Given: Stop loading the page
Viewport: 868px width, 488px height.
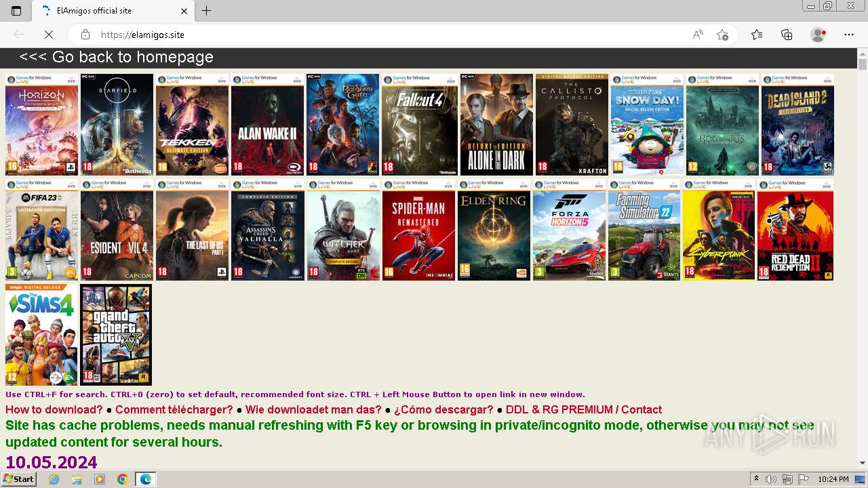Looking at the screenshot, I should point(49,35).
